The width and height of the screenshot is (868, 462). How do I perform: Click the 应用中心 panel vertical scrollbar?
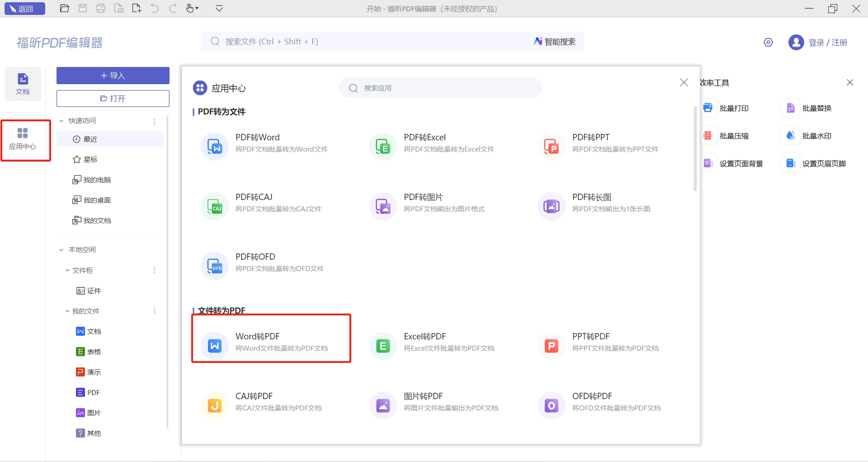pyautogui.click(x=695, y=149)
